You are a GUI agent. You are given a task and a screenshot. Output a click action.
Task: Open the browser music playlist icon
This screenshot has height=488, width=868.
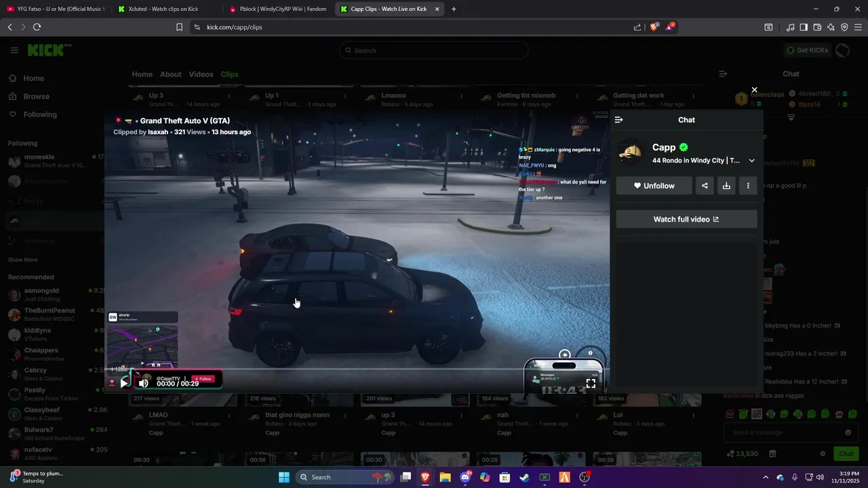[790, 27]
